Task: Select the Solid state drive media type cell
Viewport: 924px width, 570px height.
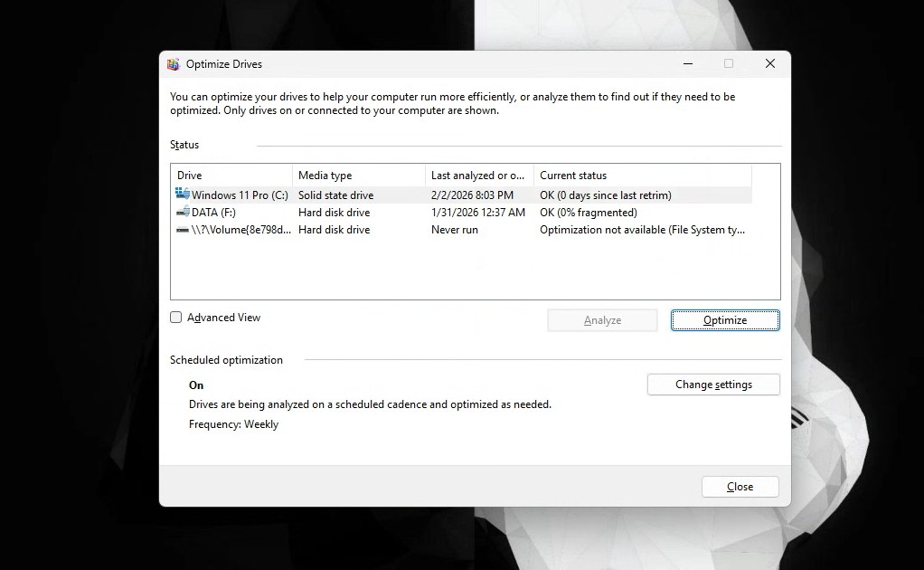Action: pos(335,195)
